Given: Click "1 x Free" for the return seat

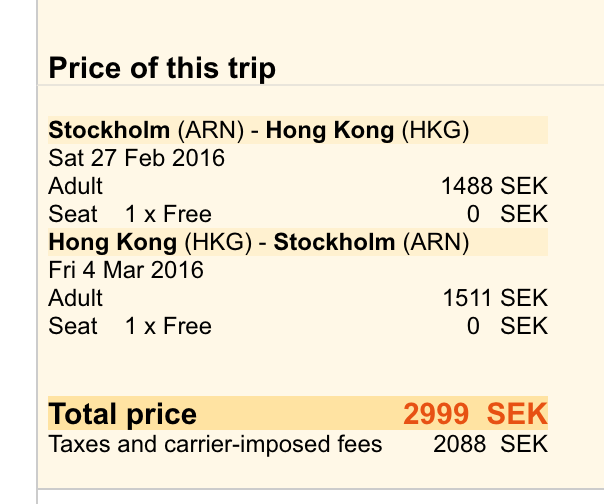Looking at the screenshot, I should pos(168,326).
